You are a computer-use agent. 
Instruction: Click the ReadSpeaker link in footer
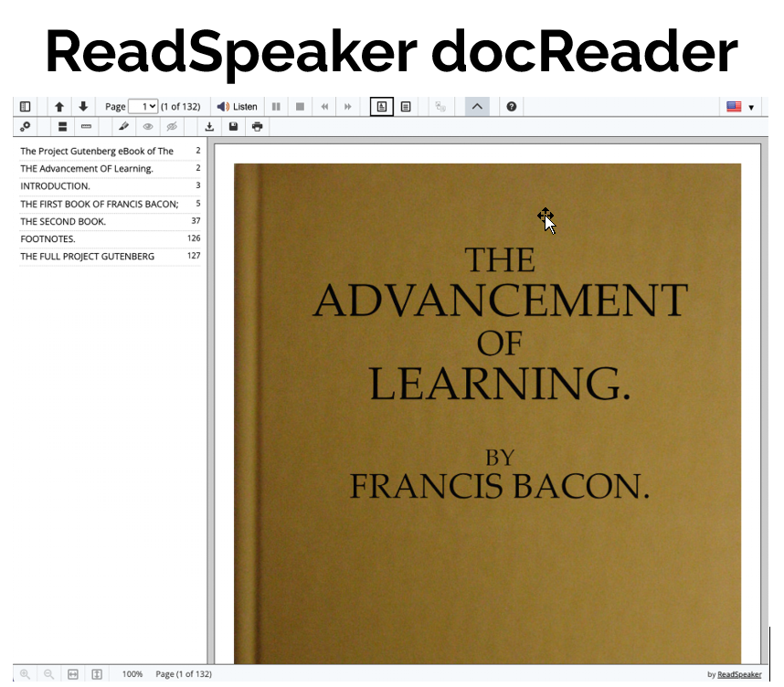[738, 674]
